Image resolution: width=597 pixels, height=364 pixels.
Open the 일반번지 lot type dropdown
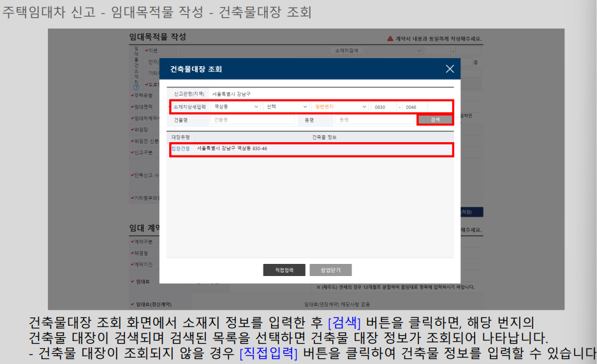pyautogui.click(x=339, y=107)
